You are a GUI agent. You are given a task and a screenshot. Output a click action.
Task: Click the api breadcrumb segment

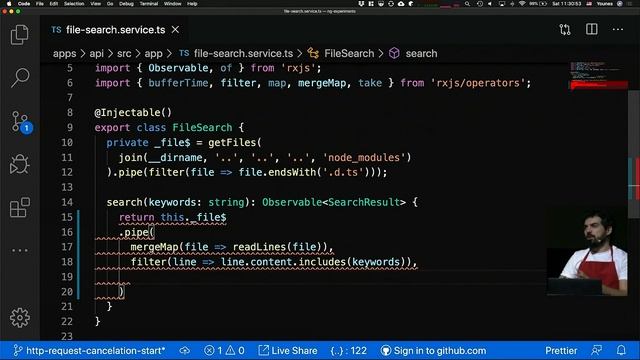click(96, 53)
